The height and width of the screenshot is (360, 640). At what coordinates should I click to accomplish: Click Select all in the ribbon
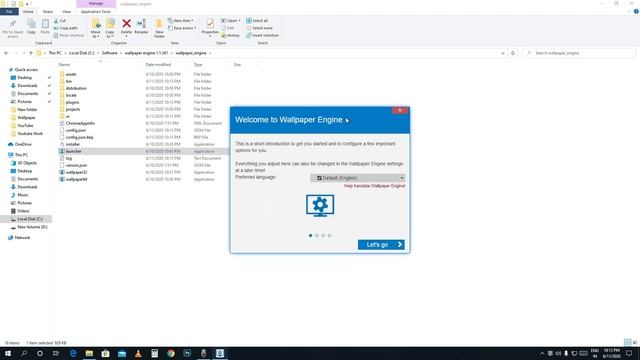click(257, 20)
